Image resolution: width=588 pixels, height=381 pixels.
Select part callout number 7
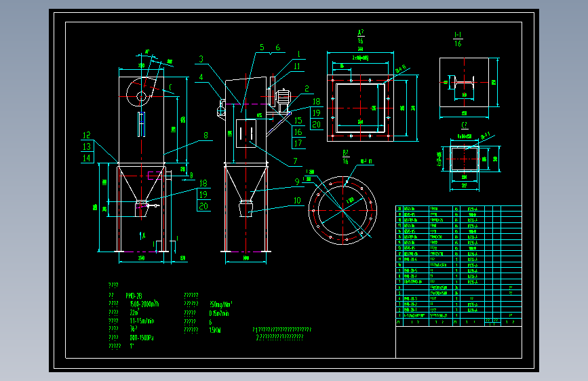point(295,161)
